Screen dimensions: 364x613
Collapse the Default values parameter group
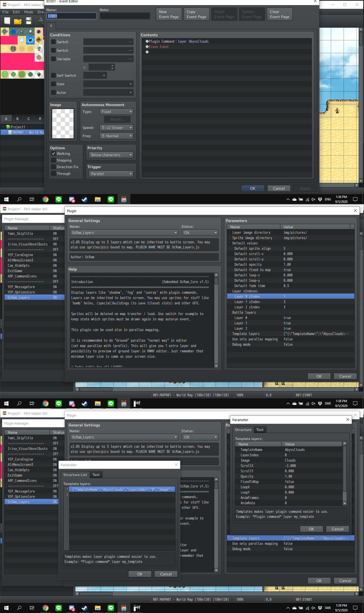[x=229, y=243]
